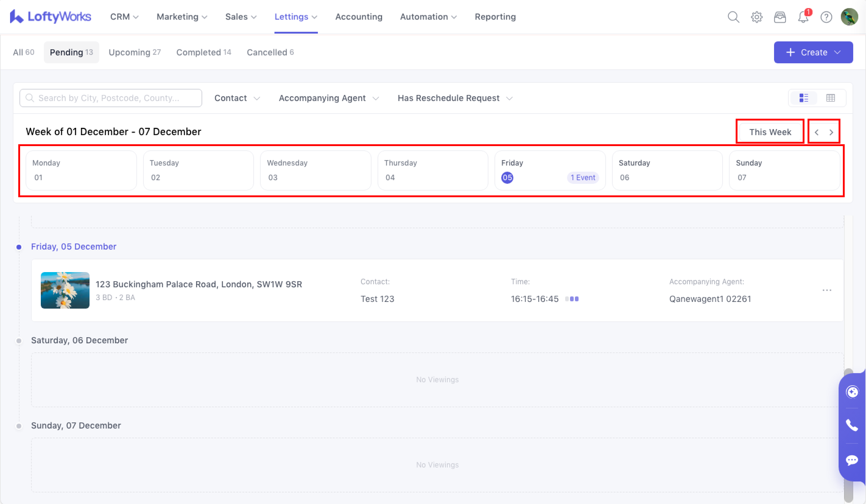866x504 pixels.
Task: Expand the Contact filter dropdown
Action: click(x=237, y=98)
